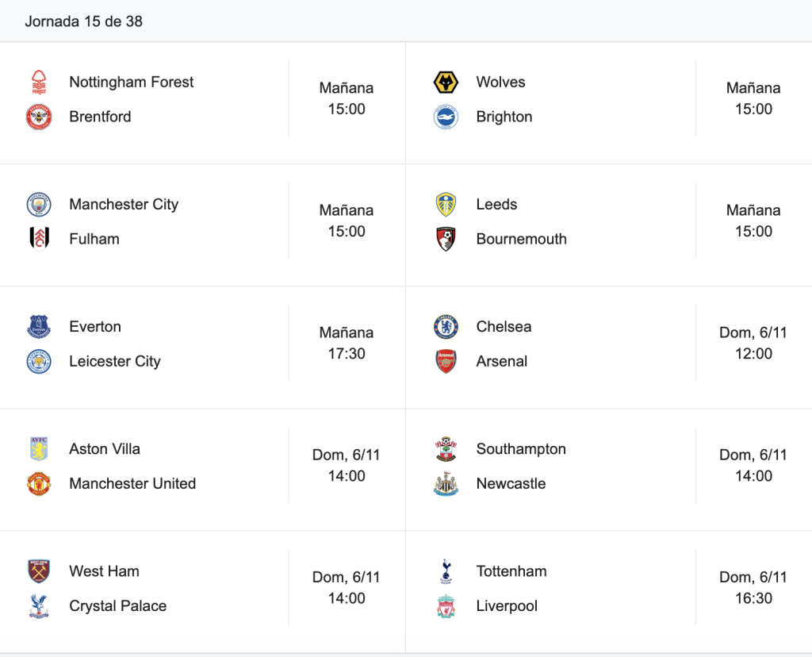
Task: Click the Arsenal cannon crest
Action: [446, 361]
